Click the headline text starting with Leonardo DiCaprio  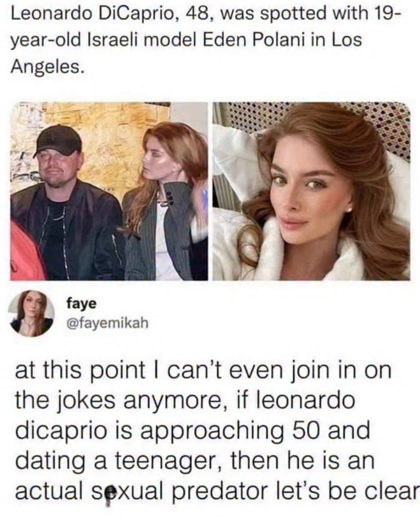click(x=205, y=40)
